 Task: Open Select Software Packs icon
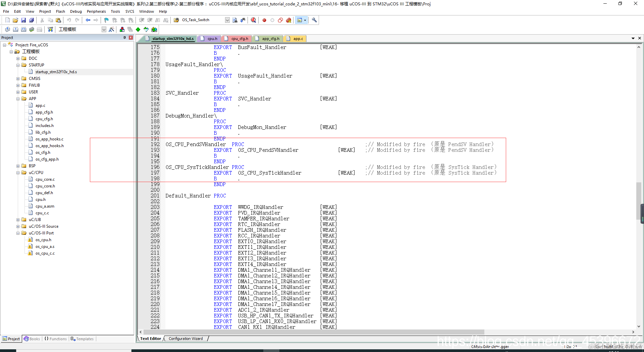[x=146, y=30]
